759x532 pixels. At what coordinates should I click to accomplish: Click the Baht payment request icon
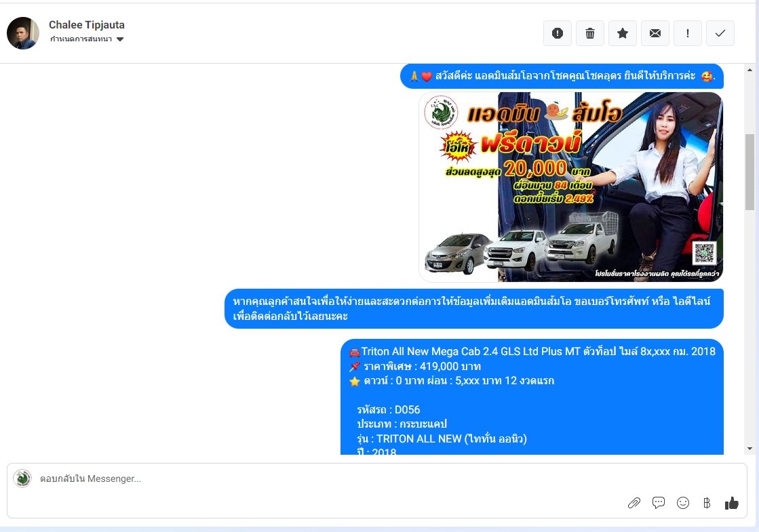(x=707, y=503)
